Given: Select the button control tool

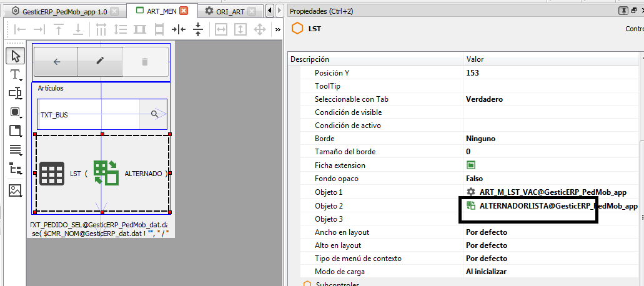Looking at the screenshot, I should point(15,112).
